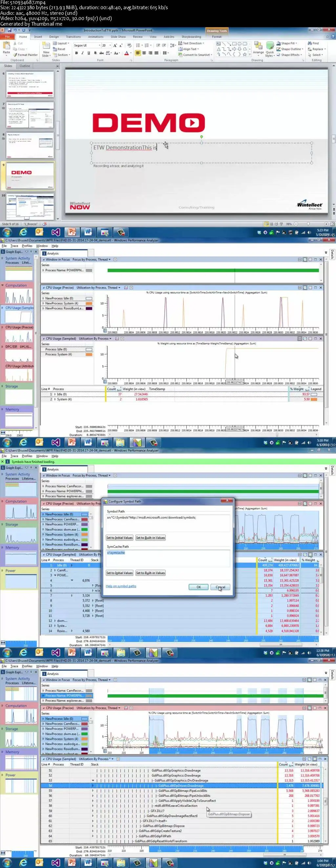
Task: Click the font color A icon in PowerPoint
Action: 127,53
